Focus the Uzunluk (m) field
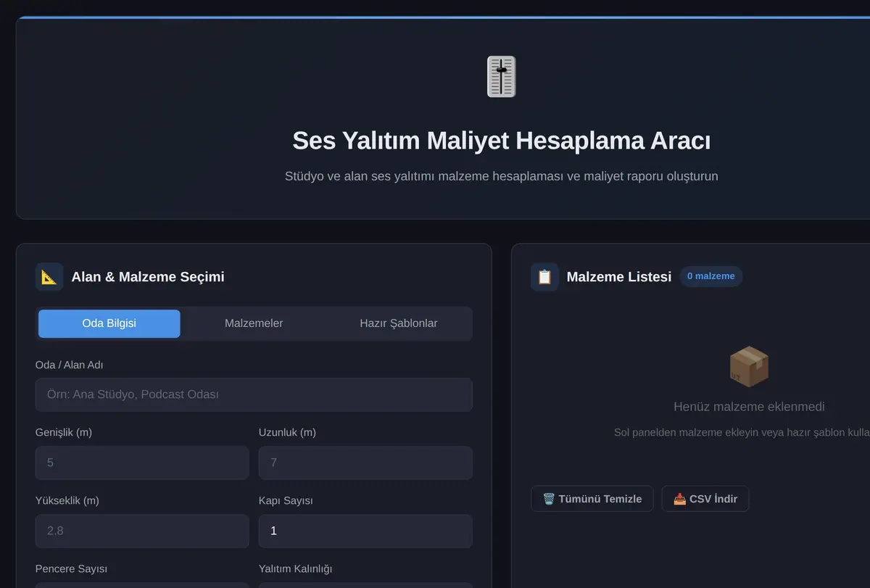Screen dimensions: 870x588 (365, 463)
